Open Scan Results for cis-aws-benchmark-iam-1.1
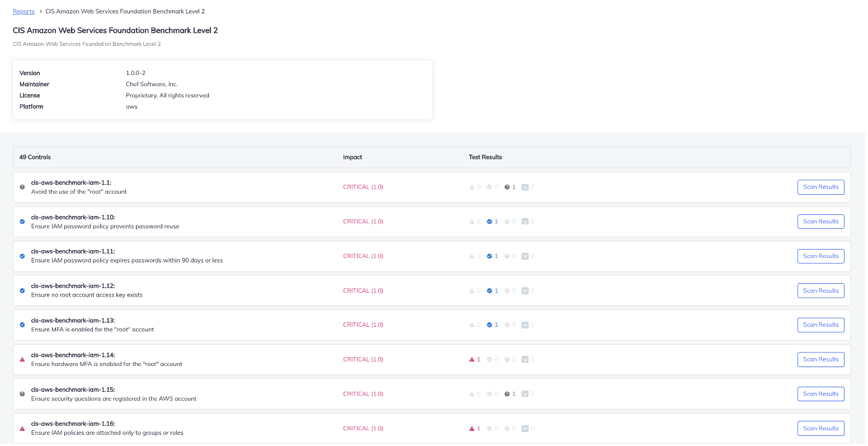This screenshot has height=446, width=868. (x=820, y=187)
